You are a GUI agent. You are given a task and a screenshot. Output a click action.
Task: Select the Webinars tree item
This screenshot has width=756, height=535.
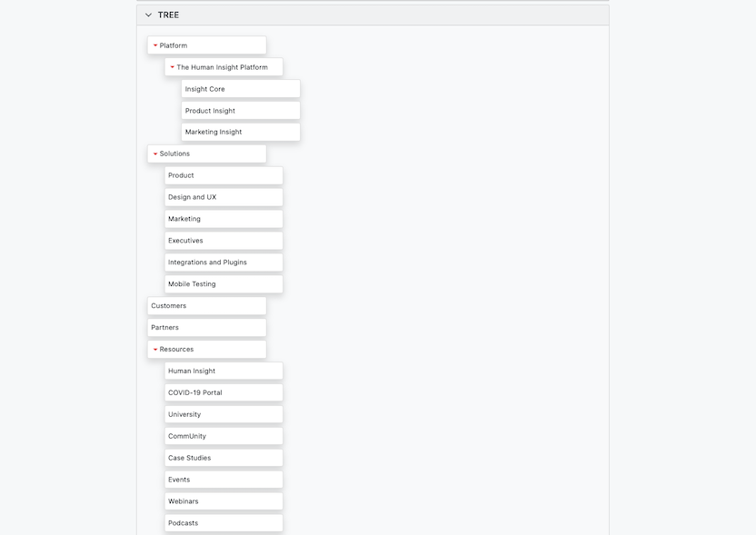click(223, 501)
